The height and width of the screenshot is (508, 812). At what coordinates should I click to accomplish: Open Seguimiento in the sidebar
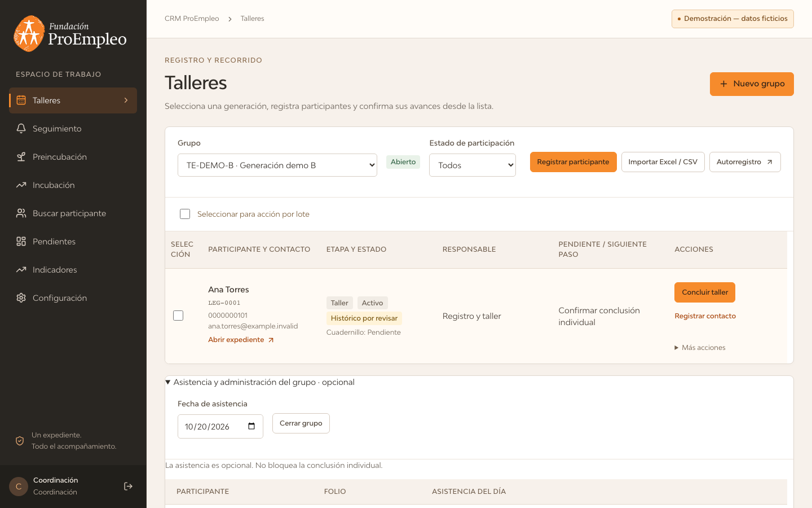pyautogui.click(x=73, y=129)
